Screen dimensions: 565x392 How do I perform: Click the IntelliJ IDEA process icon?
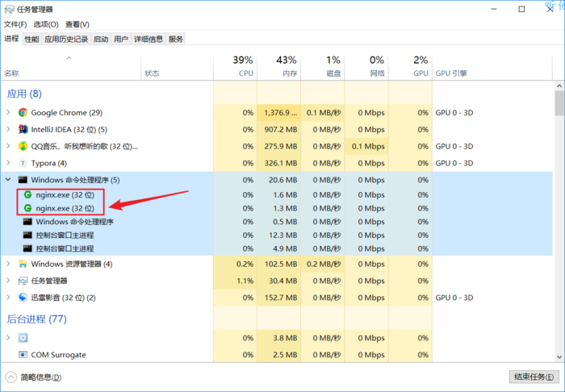pos(23,130)
